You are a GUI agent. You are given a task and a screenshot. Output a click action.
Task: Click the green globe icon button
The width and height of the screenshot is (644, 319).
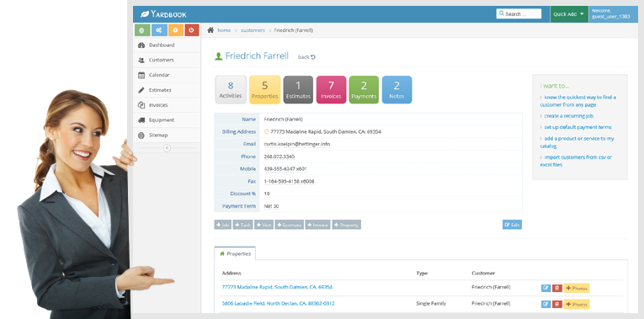[142, 30]
